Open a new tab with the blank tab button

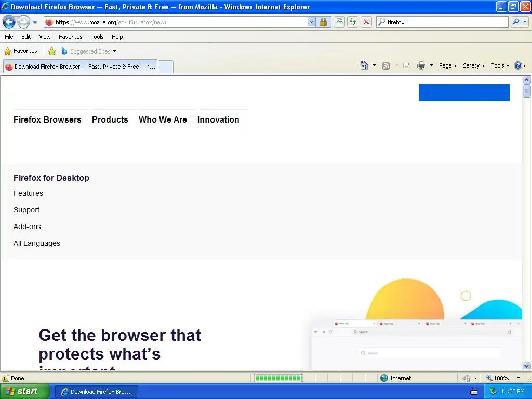click(x=166, y=66)
